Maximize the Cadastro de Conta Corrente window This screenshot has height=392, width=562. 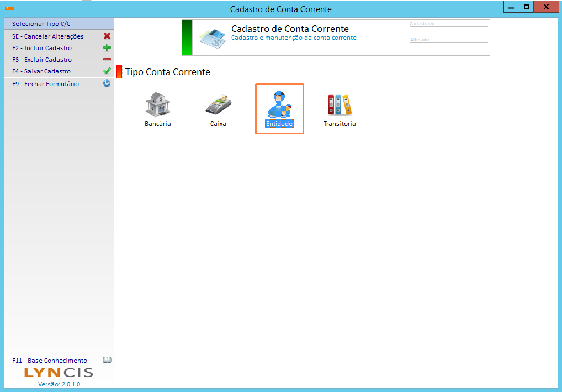pos(527,7)
